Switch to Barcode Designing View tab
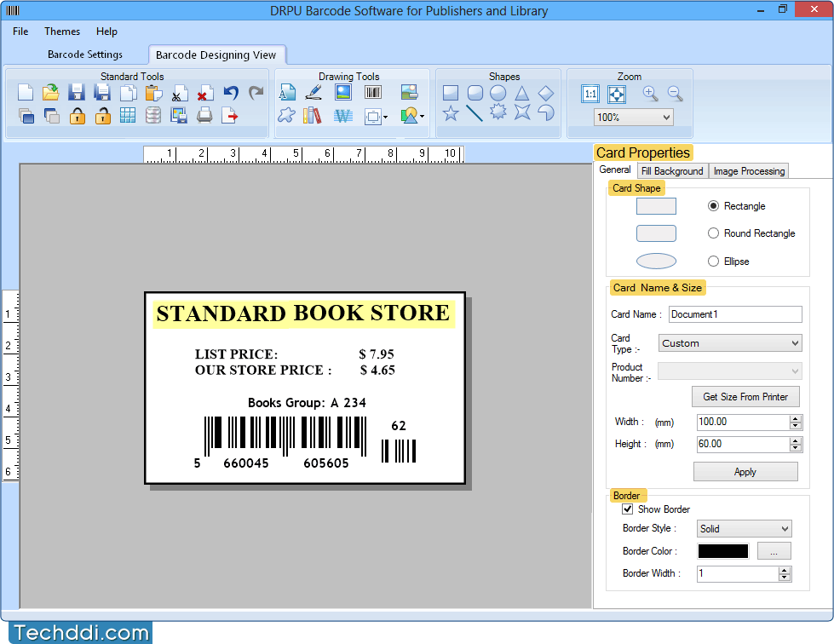The image size is (834, 644). tap(216, 55)
